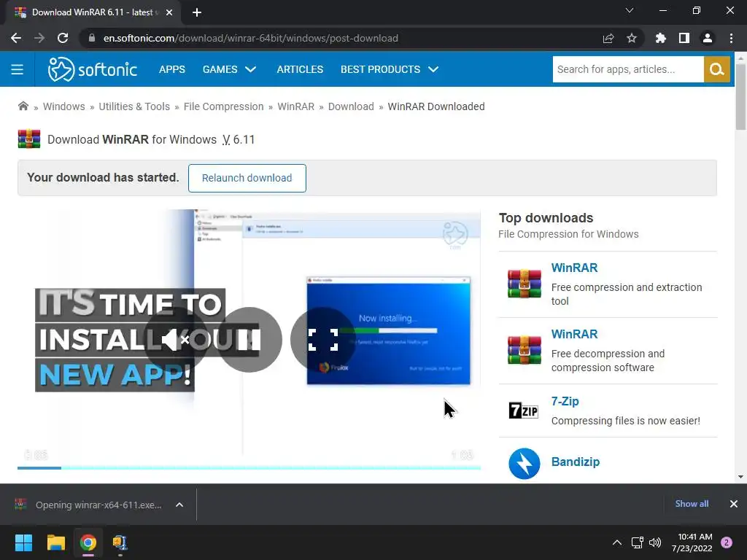
Task: Close the Download WinRAR tab
Action: 169,12
